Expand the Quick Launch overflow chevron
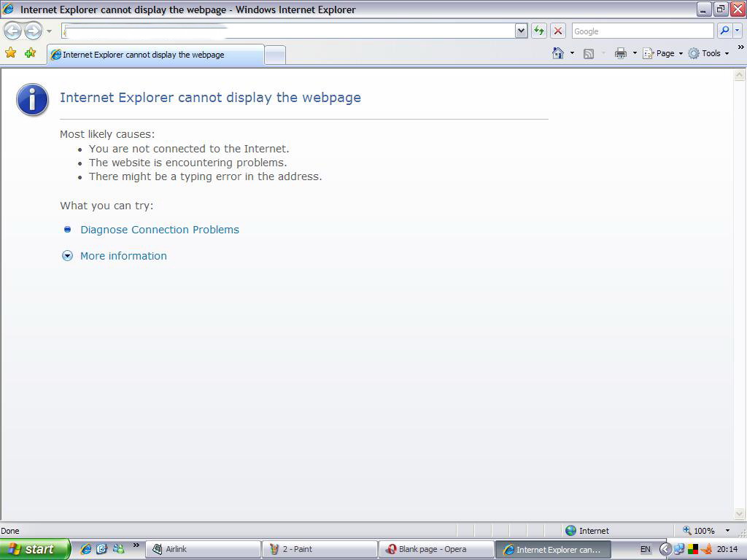 pos(136,545)
